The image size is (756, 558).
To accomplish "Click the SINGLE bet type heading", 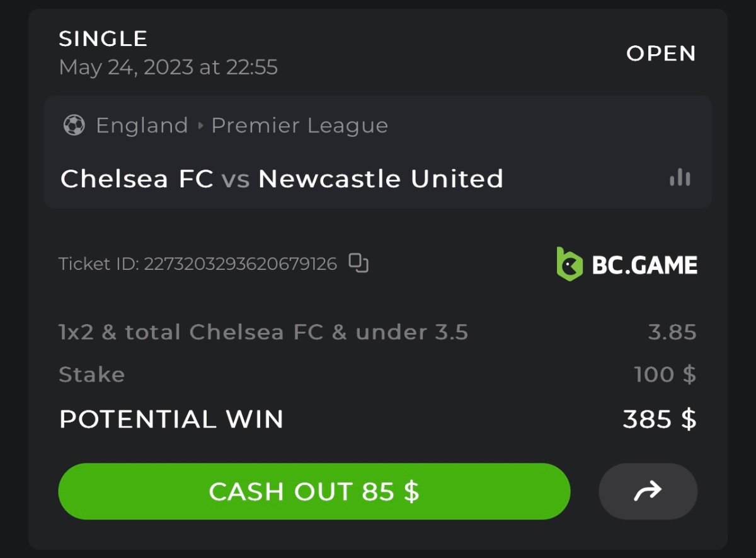I will (103, 39).
